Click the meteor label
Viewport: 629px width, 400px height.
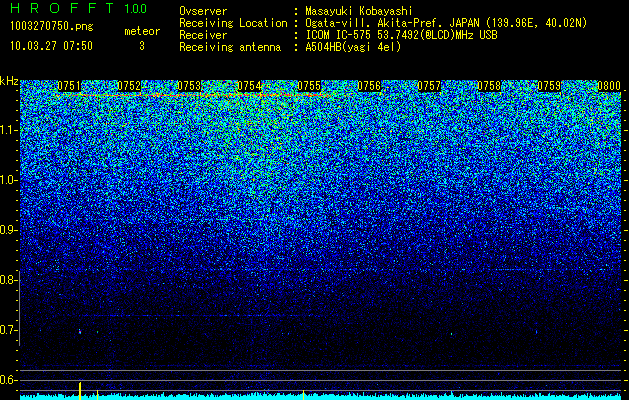(142, 31)
